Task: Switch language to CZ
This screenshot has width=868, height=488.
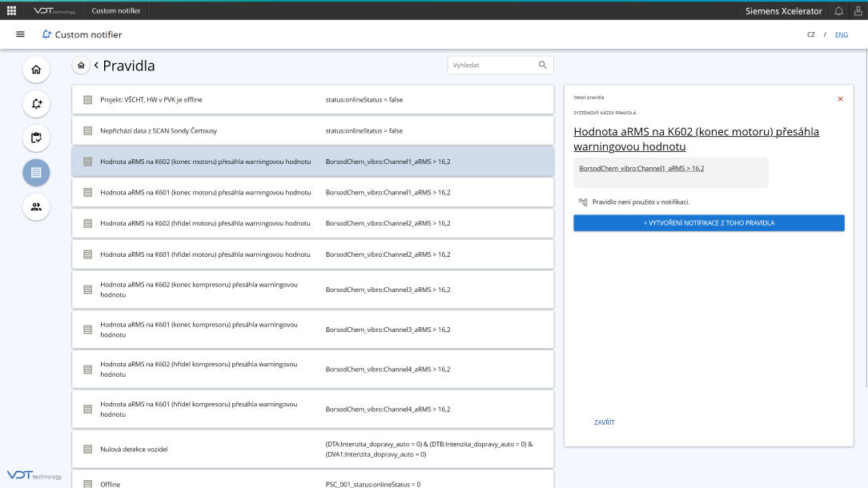Action: (x=811, y=34)
